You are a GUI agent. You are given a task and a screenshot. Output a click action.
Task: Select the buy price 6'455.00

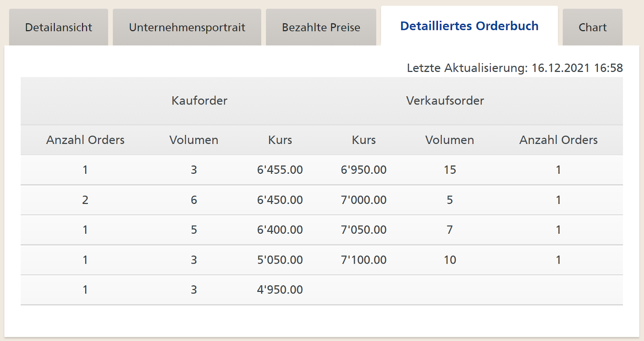pyautogui.click(x=280, y=170)
